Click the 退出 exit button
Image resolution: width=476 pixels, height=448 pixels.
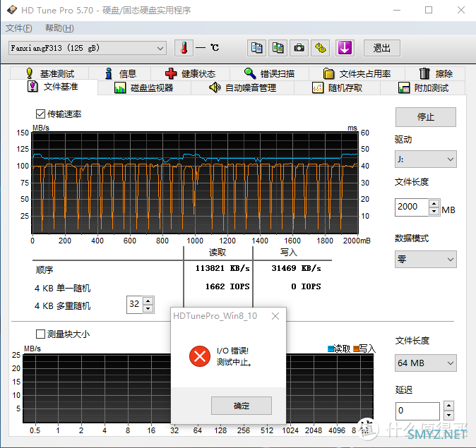pos(381,48)
